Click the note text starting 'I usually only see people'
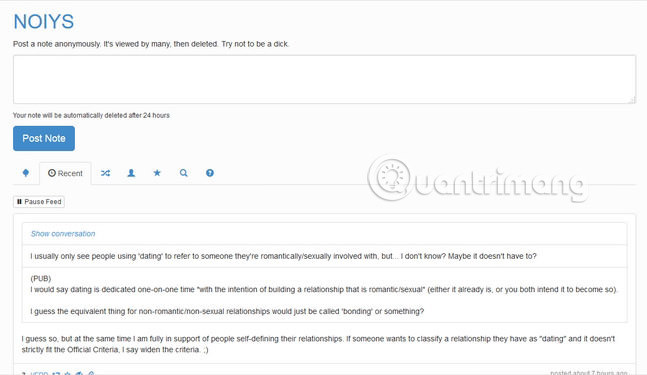This screenshot has height=375, width=647. coord(283,256)
